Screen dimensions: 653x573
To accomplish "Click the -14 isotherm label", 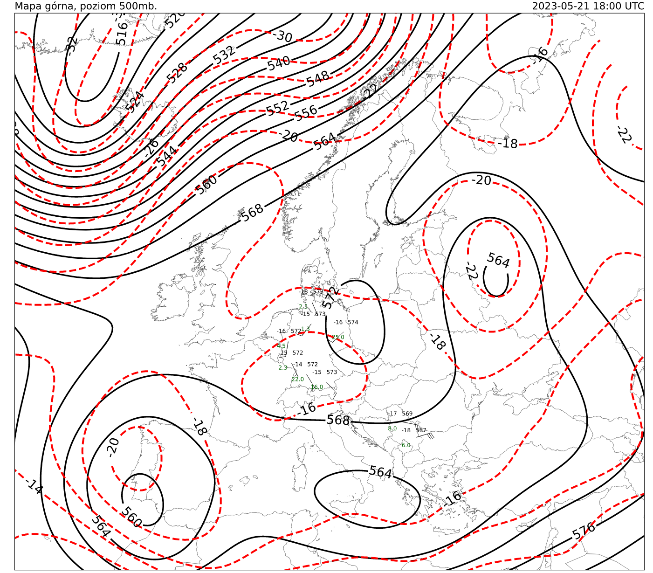I will (34, 486).
